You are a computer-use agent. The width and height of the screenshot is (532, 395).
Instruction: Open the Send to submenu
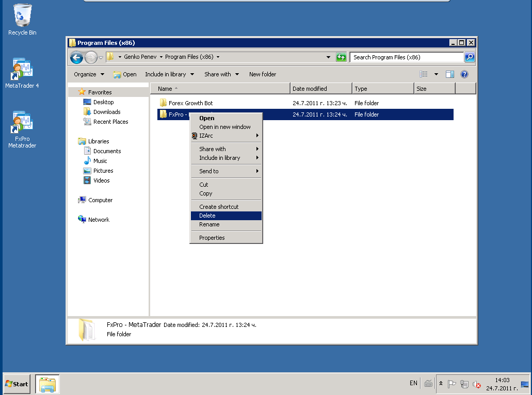tap(226, 171)
